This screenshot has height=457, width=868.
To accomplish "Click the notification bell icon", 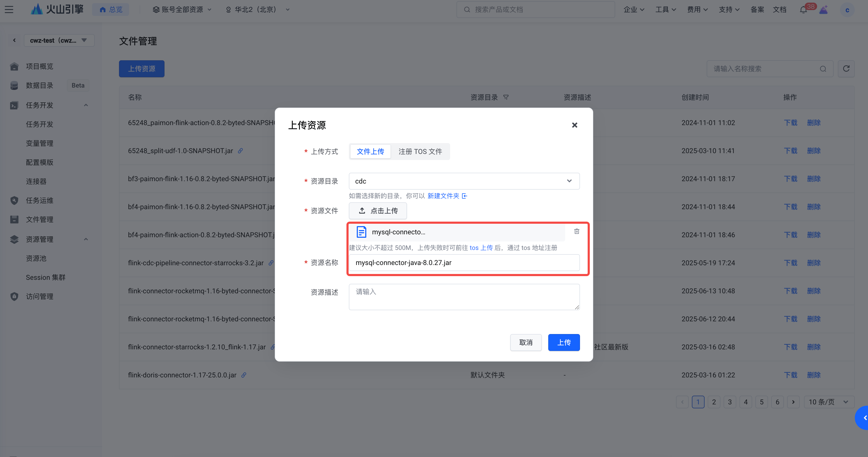I will pyautogui.click(x=803, y=10).
